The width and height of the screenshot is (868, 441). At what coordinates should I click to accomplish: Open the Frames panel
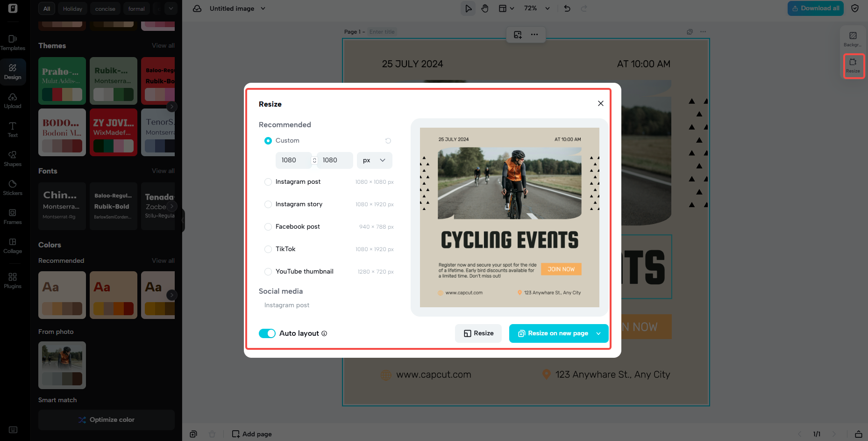click(13, 217)
